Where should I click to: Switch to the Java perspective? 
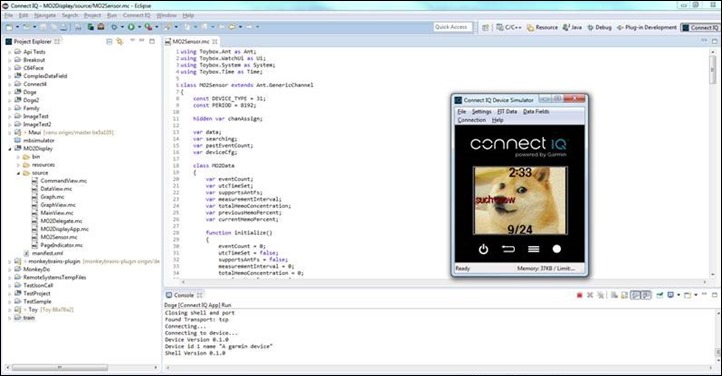point(572,28)
